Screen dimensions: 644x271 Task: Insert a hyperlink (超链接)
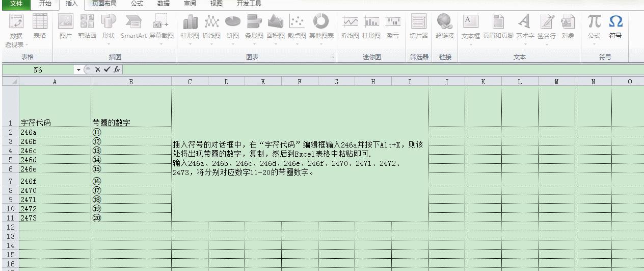tap(445, 27)
